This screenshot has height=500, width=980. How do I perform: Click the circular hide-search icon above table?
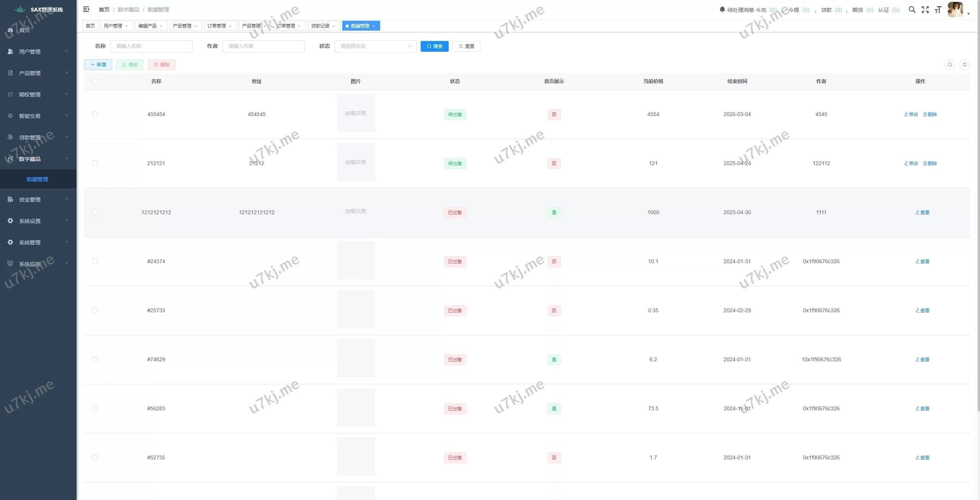pyautogui.click(x=950, y=65)
